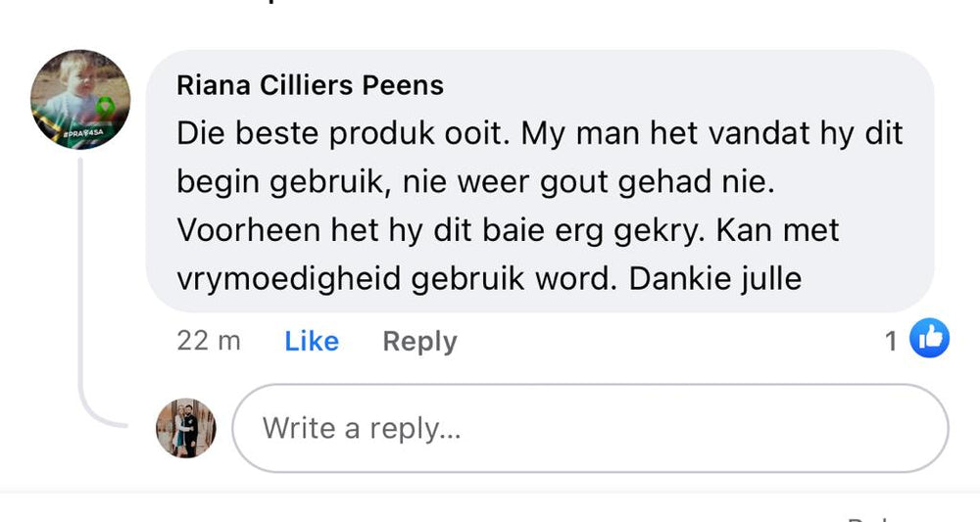Click the words Dankie julle in comment
This screenshot has height=522, width=980.
click(715, 279)
